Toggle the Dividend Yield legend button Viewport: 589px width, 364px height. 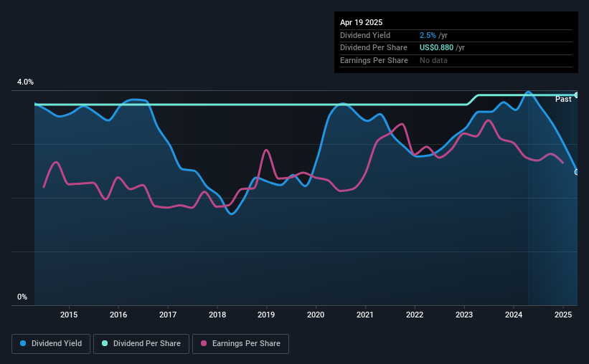pyautogui.click(x=51, y=344)
